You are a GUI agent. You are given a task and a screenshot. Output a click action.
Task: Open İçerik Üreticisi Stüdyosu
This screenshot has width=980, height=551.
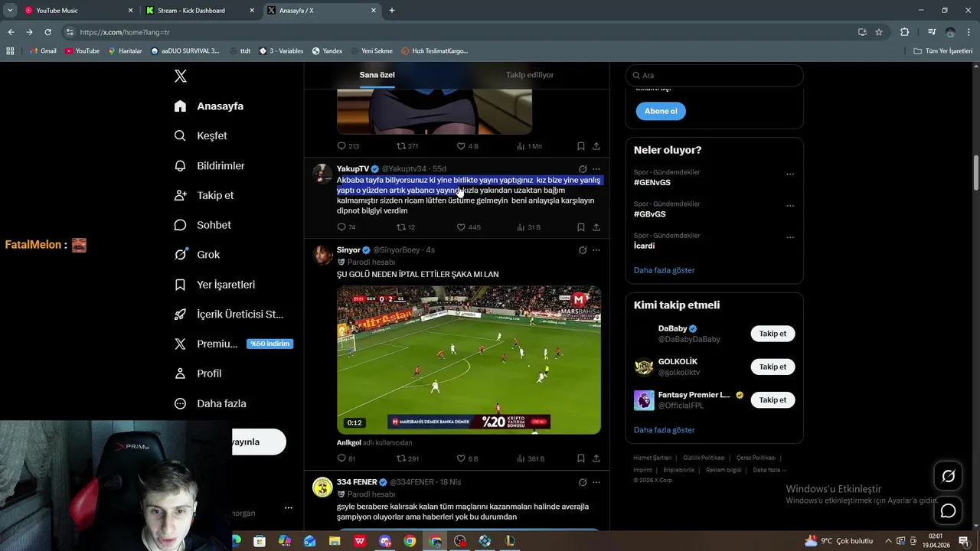229,314
